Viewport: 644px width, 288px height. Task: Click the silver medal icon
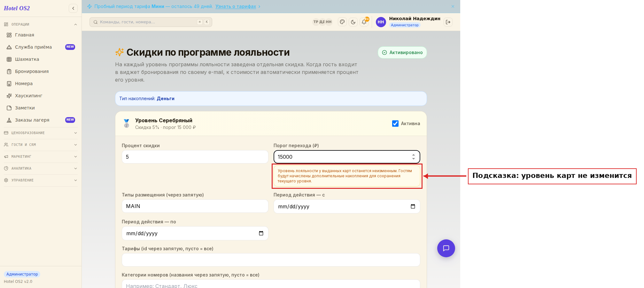point(127,124)
